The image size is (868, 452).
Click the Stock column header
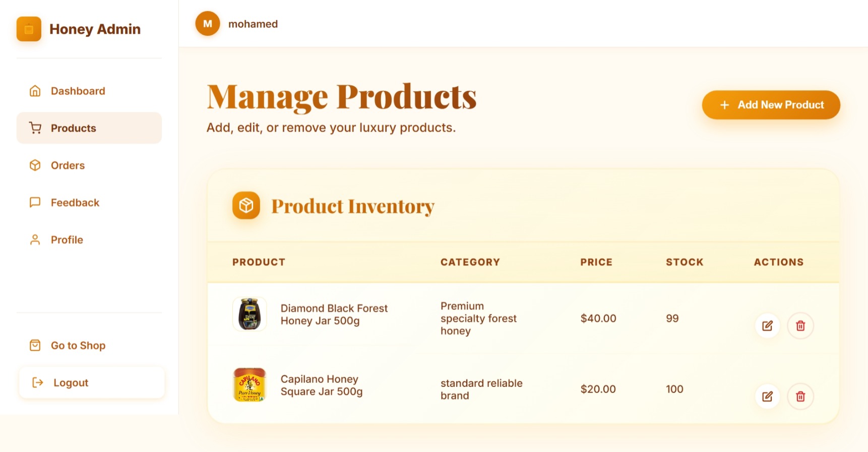click(685, 262)
